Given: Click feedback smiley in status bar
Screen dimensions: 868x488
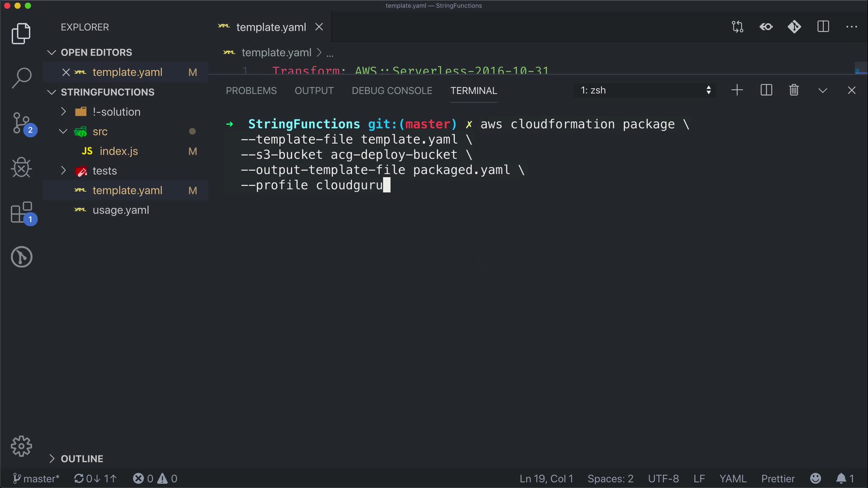Looking at the screenshot, I should (x=816, y=479).
